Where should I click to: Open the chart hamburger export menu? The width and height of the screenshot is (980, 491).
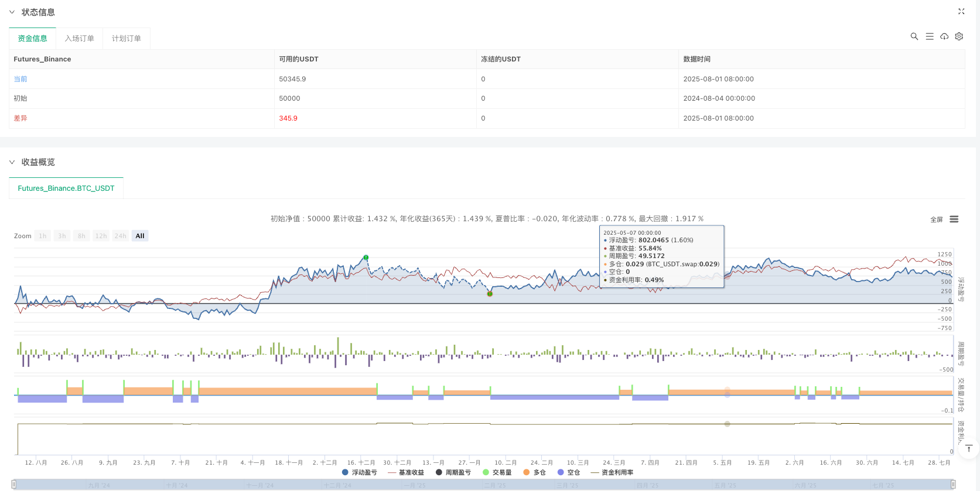954,219
